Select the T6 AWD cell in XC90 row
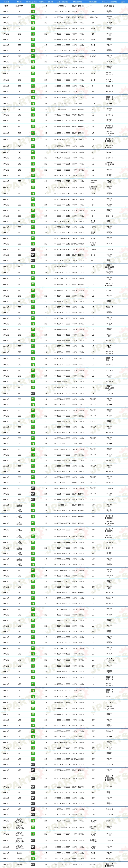The height and width of the screenshot is (868, 128). pyautogui.click(x=93, y=858)
